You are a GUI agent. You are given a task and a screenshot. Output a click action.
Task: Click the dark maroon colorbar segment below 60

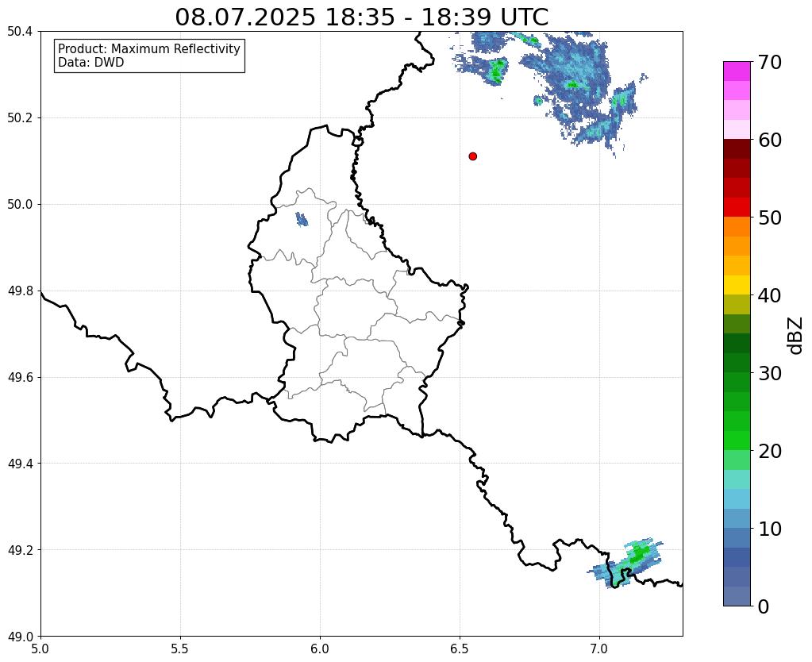click(737, 149)
